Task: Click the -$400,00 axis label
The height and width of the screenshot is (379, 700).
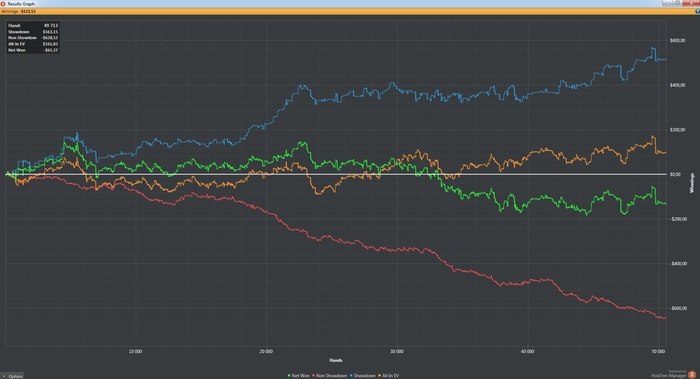Action: (678, 263)
